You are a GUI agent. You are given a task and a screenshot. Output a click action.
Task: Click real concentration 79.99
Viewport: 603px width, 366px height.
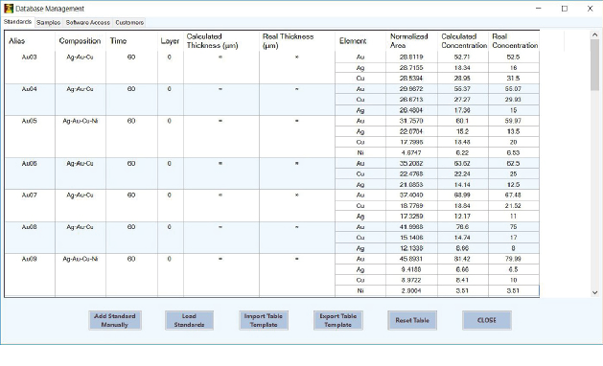pos(514,259)
